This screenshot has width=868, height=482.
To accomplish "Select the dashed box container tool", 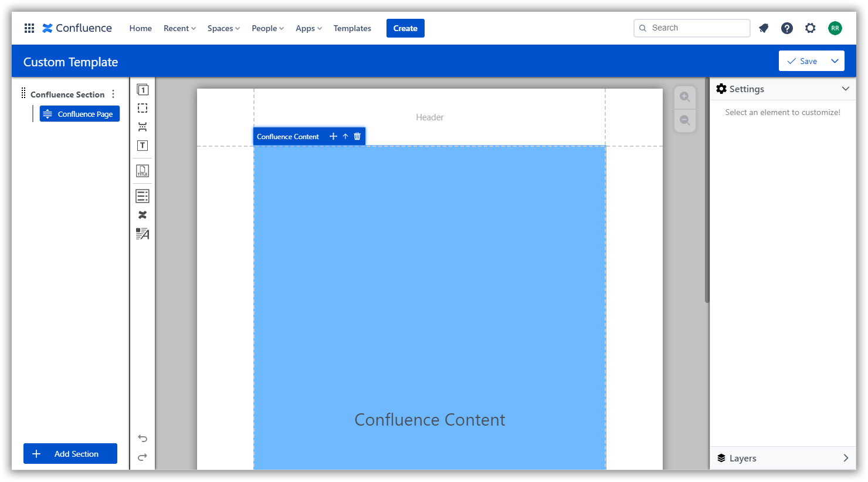I will (143, 108).
